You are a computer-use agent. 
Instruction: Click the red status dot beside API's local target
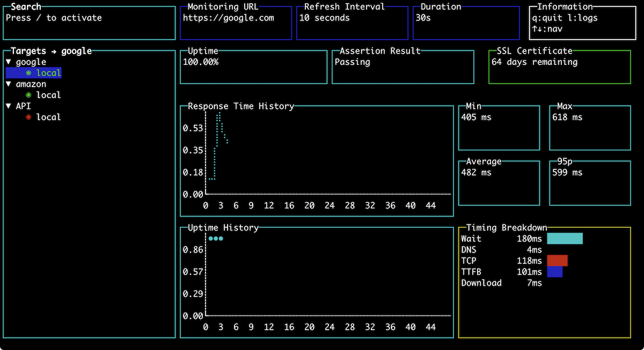[x=28, y=117]
